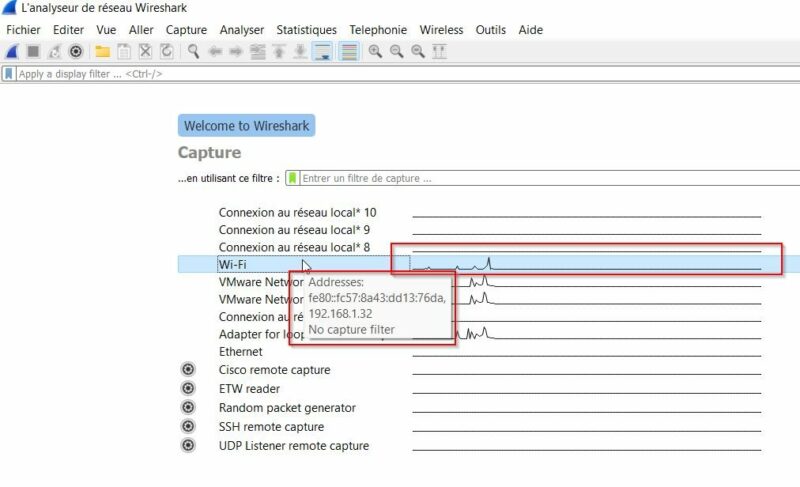Click the Welcome to Wireshark banner
800x487 pixels.
(x=246, y=125)
